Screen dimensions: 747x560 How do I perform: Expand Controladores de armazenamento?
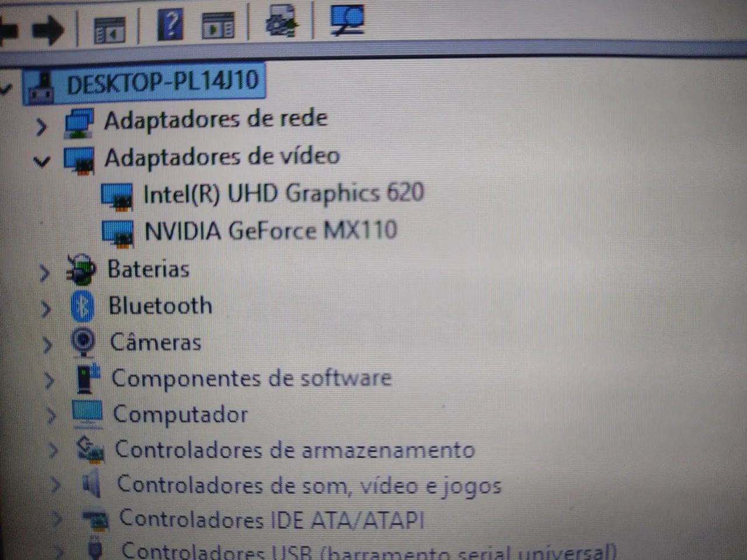pos(53,451)
